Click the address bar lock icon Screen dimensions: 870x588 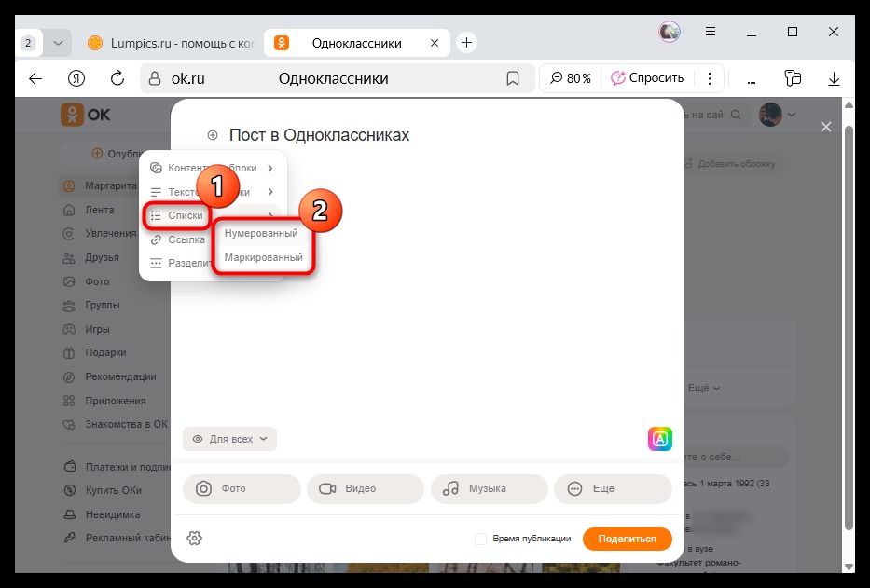(154, 79)
